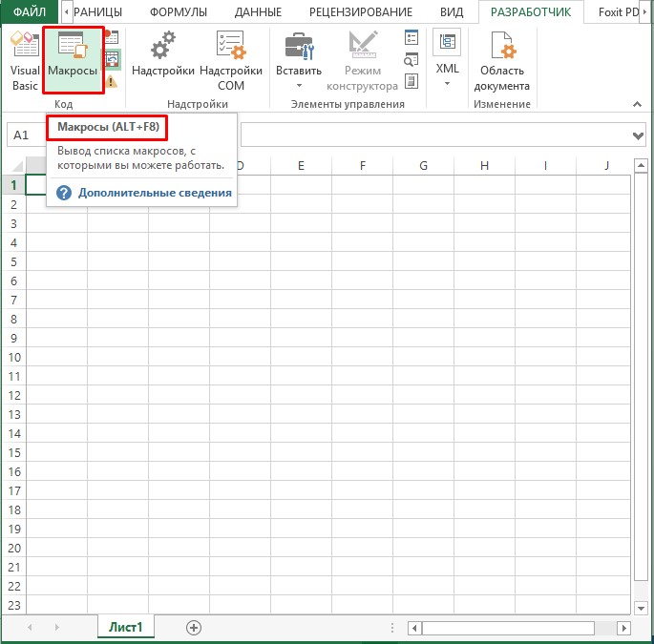654x644 pixels.
Task: Switch to the ВИД tab
Action: pyautogui.click(x=452, y=12)
